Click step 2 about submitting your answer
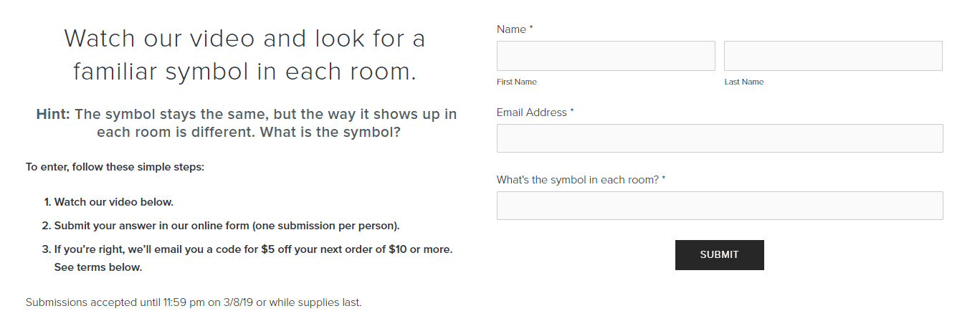The height and width of the screenshot is (316, 980). tap(227, 226)
